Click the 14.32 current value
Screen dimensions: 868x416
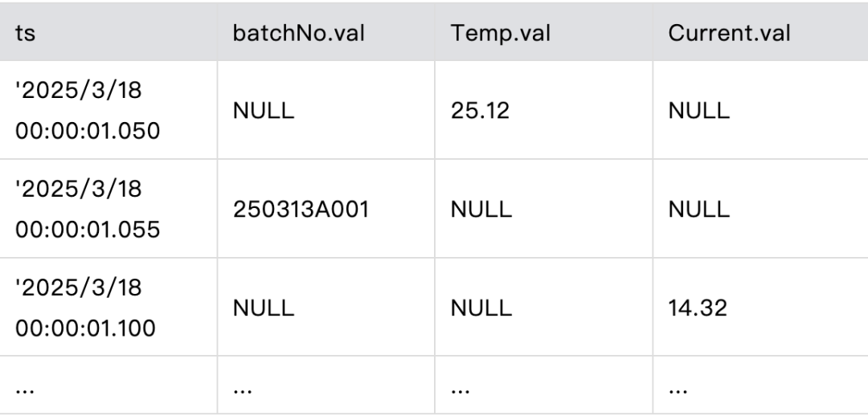pyautogui.click(x=698, y=308)
